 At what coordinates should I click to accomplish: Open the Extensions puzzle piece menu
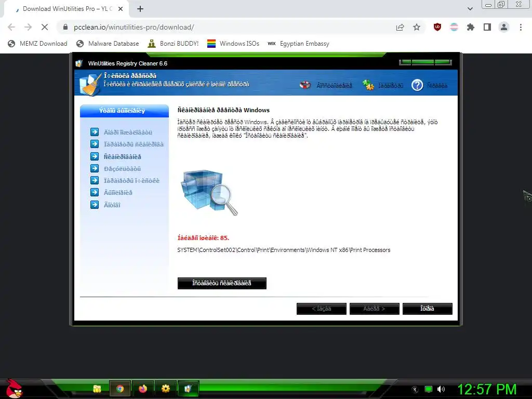[x=471, y=27]
